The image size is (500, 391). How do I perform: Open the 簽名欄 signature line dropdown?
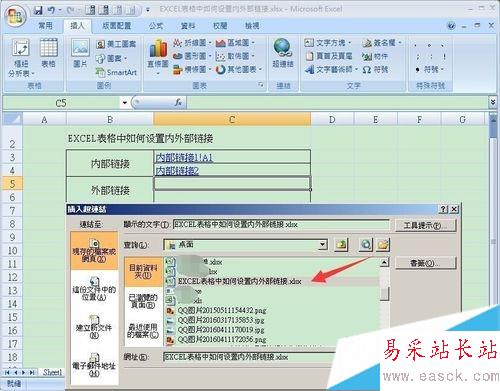pyautogui.click(x=382, y=43)
